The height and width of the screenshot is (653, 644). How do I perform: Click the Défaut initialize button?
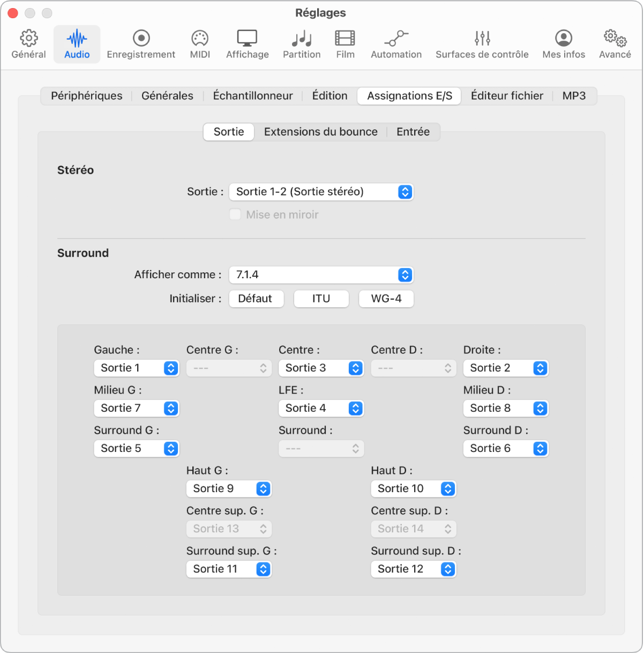pos(255,299)
